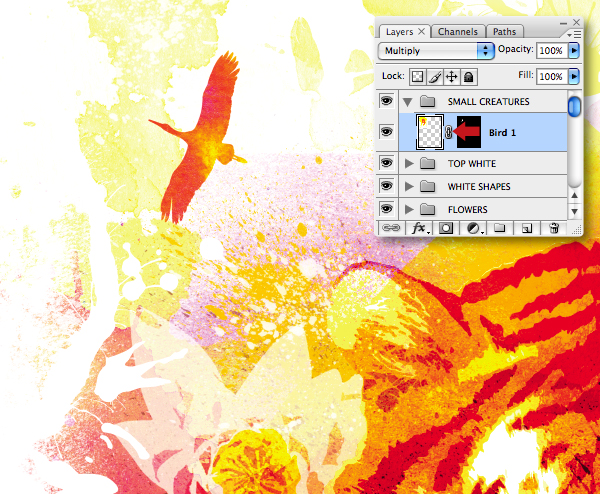The image size is (600, 494).
Task: Click the panel resize grip corner
Action: tap(576, 229)
